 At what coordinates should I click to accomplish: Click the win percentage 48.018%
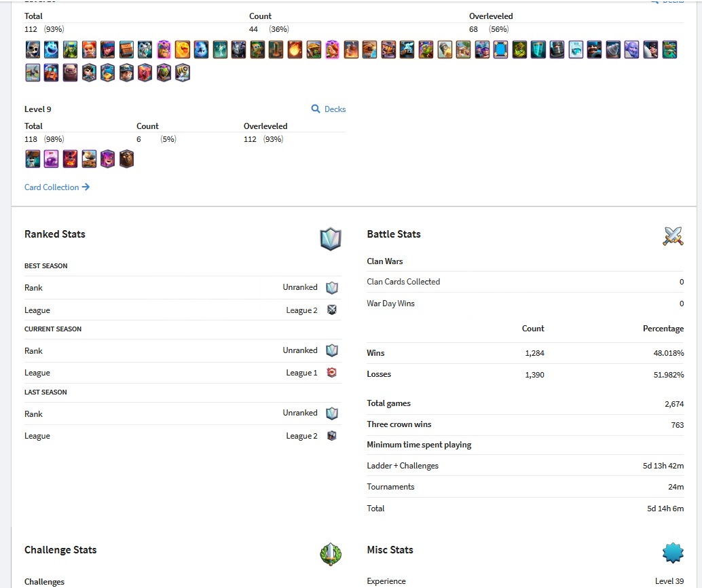click(x=669, y=353)
